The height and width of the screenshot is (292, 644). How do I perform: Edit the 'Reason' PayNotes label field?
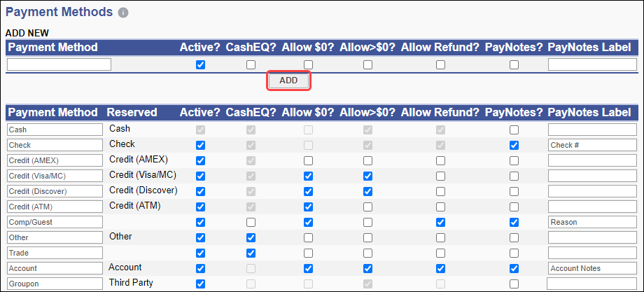click(592, 222)
